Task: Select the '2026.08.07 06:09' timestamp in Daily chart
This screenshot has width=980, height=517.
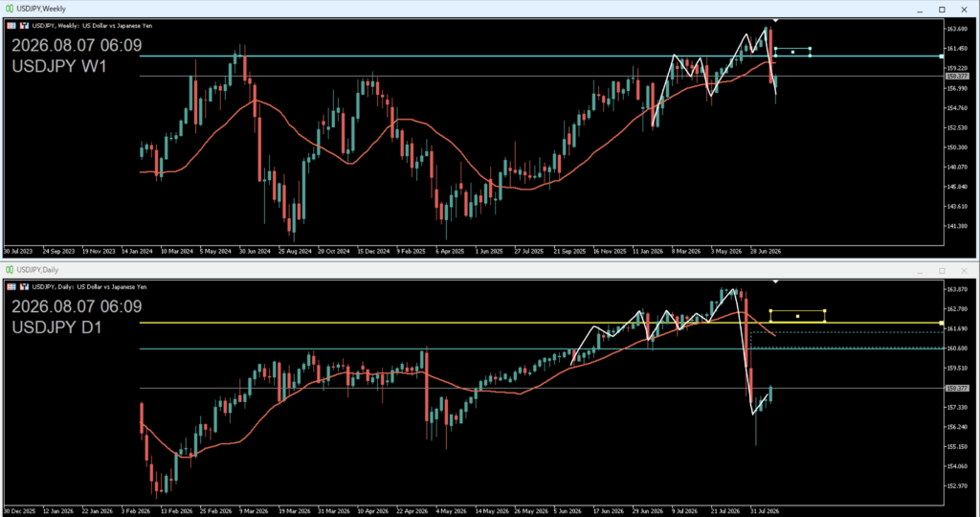Action: pos(77,307)
